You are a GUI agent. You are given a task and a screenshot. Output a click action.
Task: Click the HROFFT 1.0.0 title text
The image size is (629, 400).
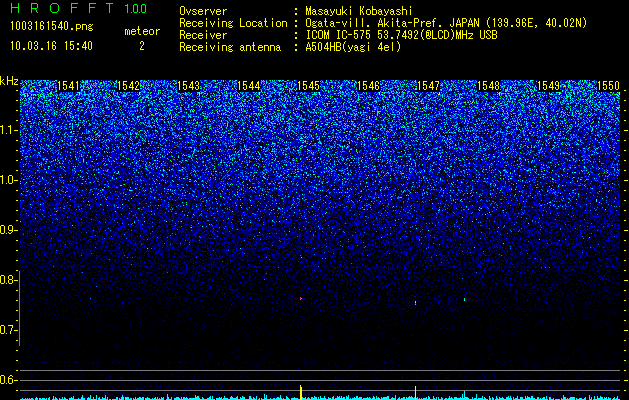pyautogui.click(x=78, y=8)
